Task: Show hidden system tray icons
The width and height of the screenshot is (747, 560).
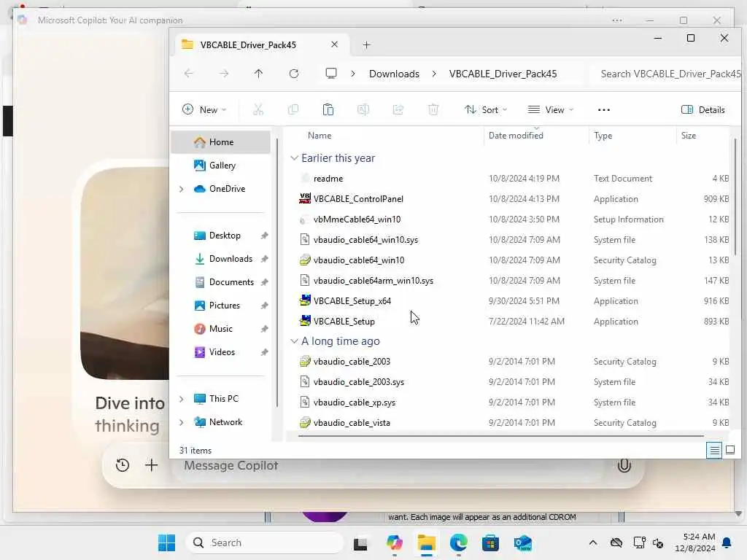Action: click(x=592, y=542)
